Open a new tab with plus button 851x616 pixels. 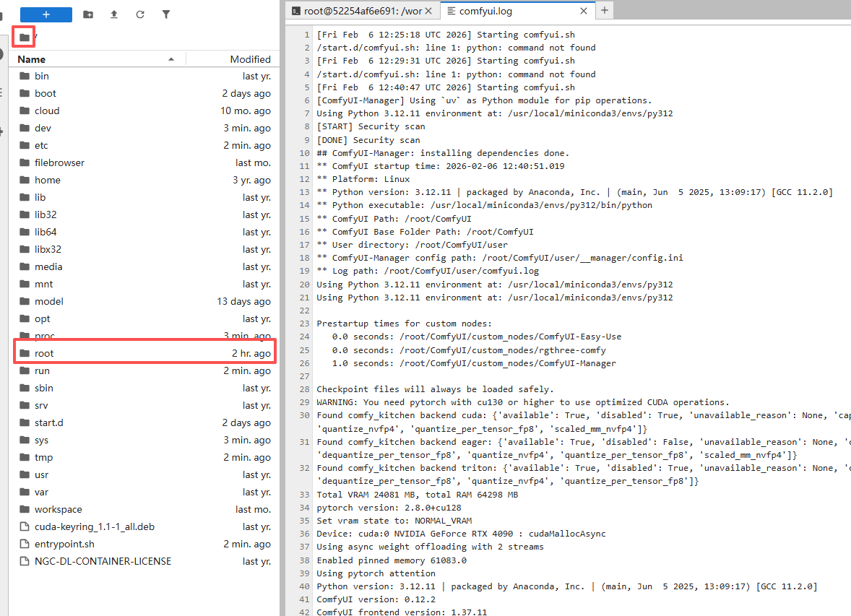tap(605, 10)
